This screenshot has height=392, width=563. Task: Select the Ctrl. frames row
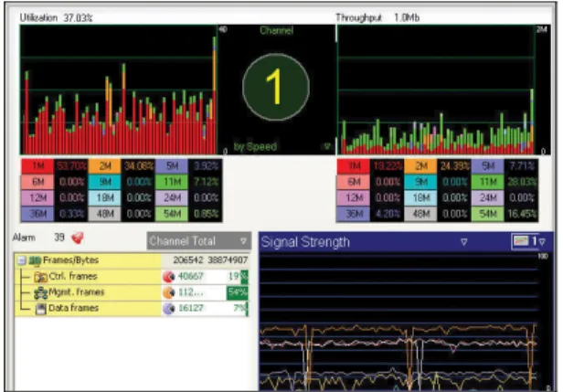pyautogui.click(x=132, y=276)
